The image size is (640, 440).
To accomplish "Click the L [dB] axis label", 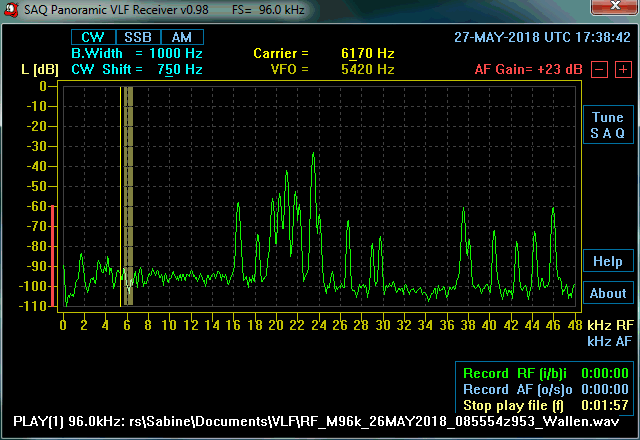I will (x=40, y=69).
